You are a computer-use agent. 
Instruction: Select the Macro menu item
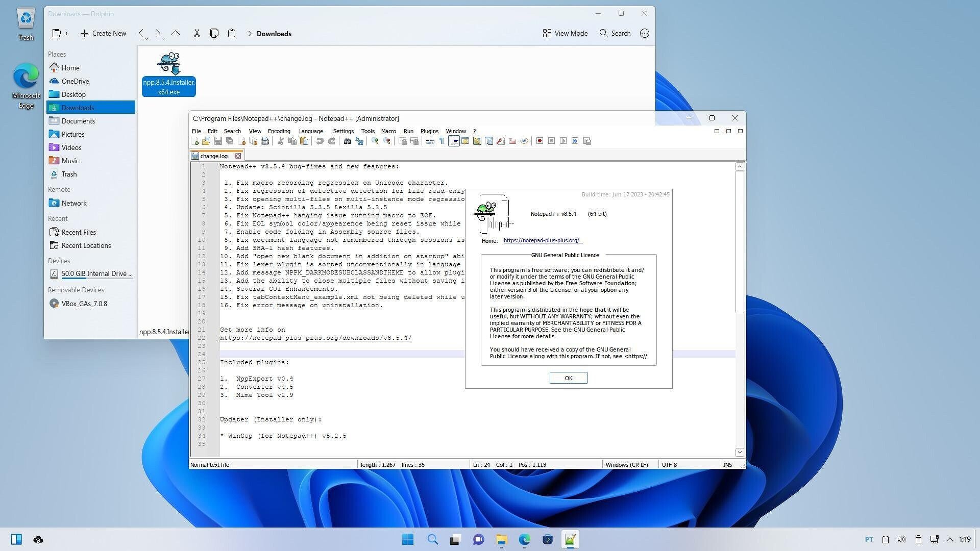pos(389,131)
